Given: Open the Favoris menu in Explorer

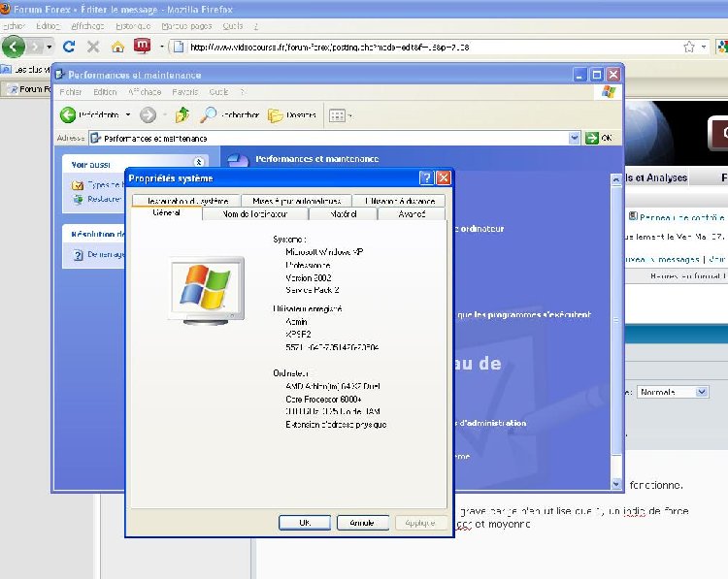Looking at the screenshot, I should point(184,92).
